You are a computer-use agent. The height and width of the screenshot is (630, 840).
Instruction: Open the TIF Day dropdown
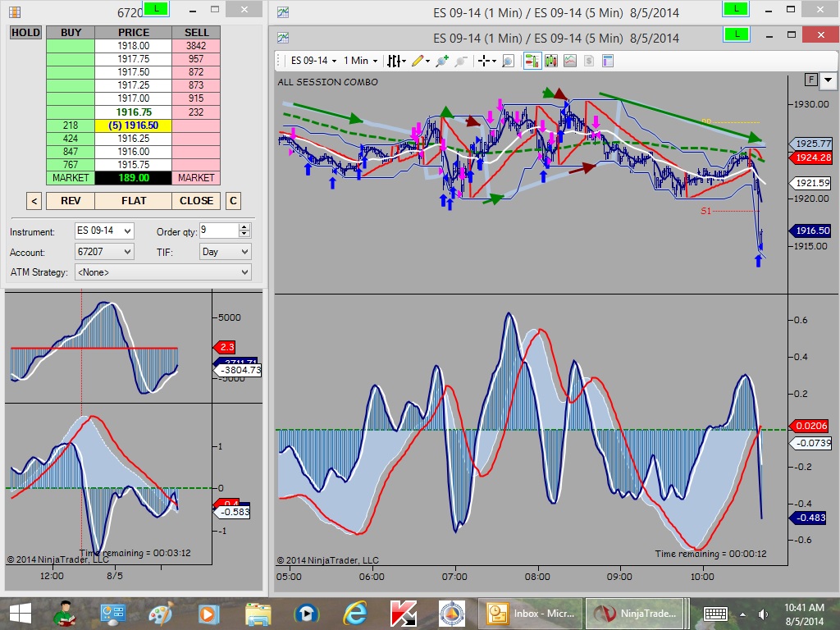point(225,251)
